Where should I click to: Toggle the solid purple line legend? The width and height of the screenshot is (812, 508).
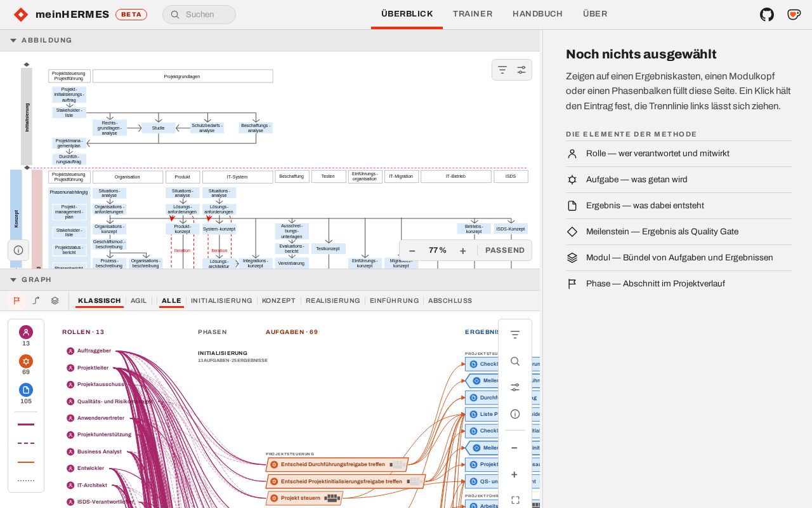coord(26,424)
